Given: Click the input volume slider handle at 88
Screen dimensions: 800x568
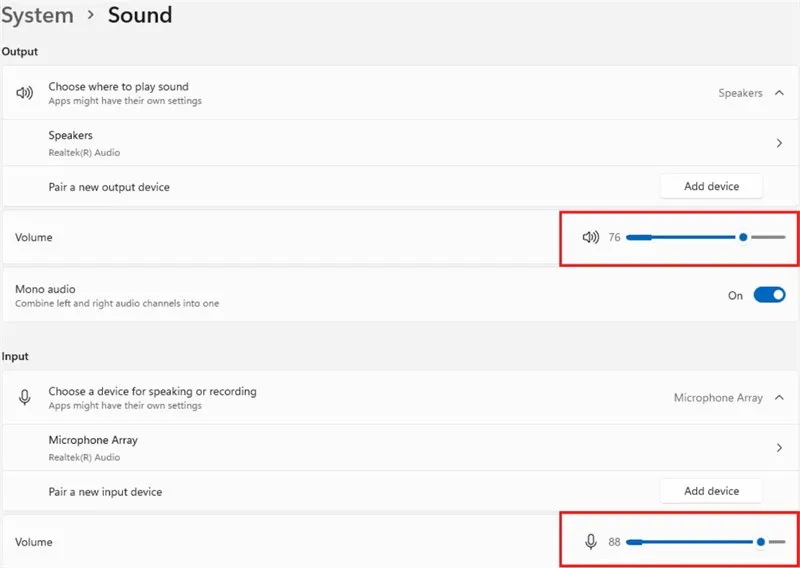Looking at the screenshot, I should [x=761, y=541].
